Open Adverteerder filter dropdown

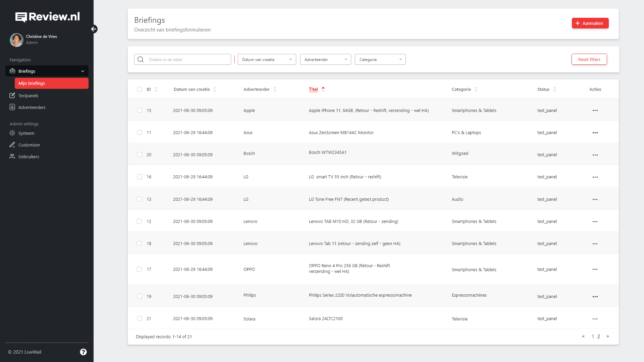click(326, 59)
